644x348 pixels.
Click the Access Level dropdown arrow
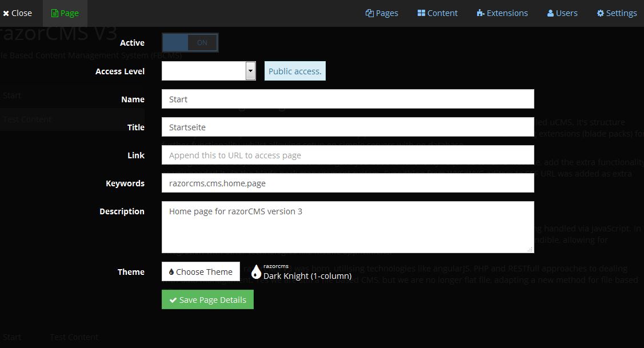tap(250, 71)
